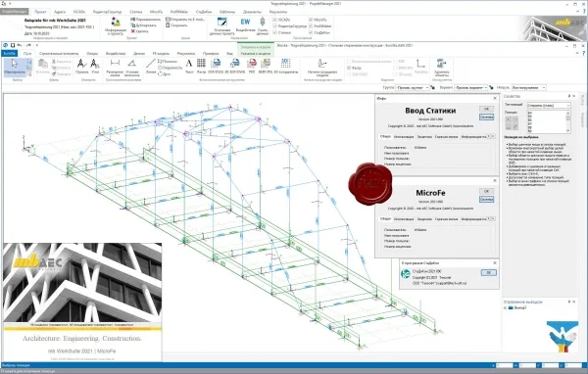
Task: Switch to Строительные элементы ribbon tab
Action: 59,54
